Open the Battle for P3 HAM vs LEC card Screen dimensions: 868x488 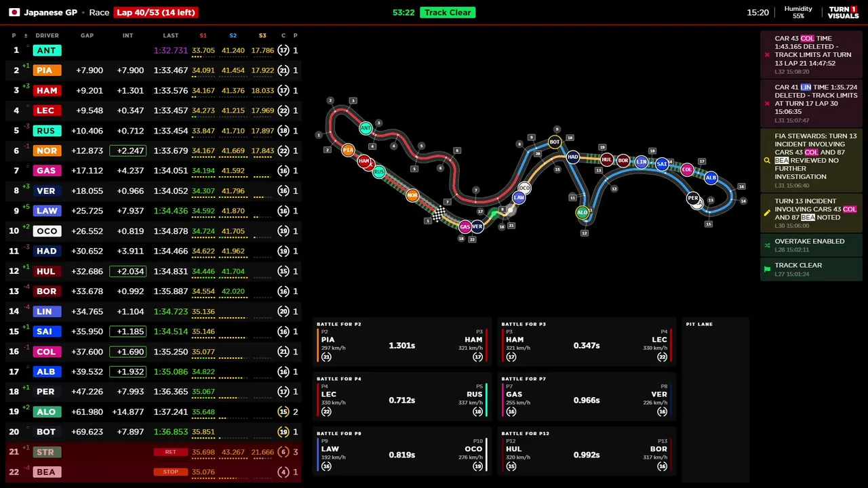[x=587, y=342]
